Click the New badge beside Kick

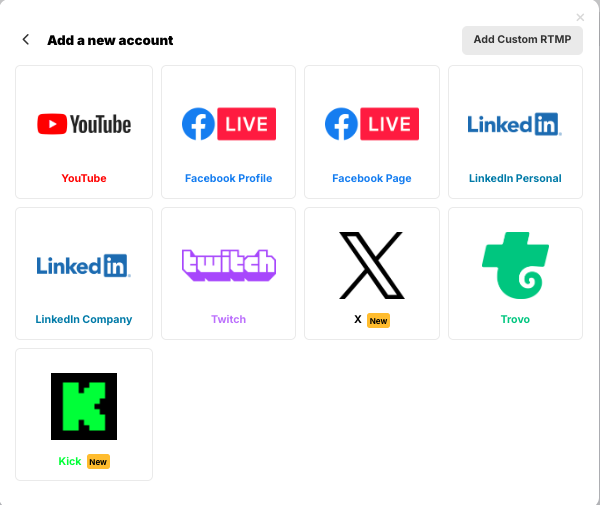[98, 462]
